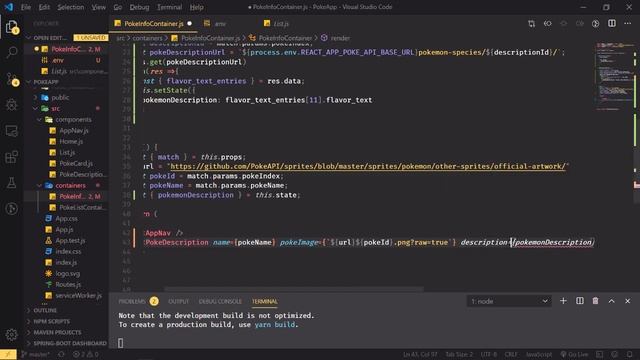Viewport: 640px width, 360px height.
Task: Select the Terminal panel tab
Action: click(264, 301)
